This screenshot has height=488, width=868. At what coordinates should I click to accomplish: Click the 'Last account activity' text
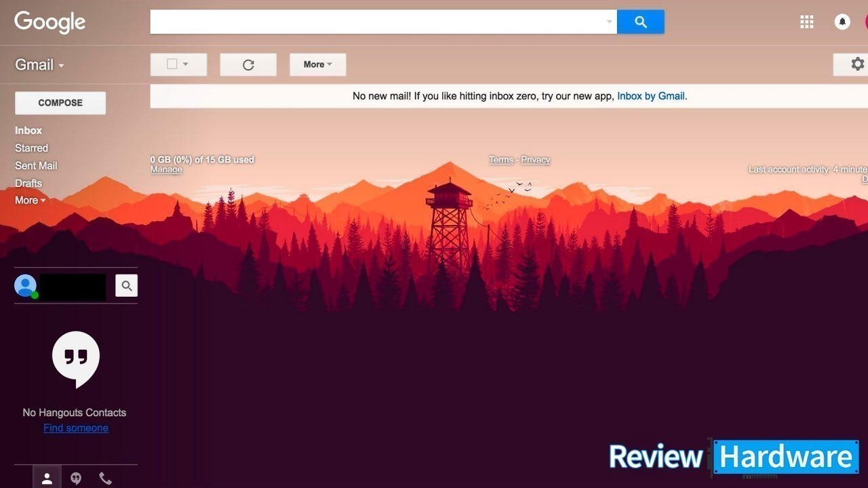[808, 169]
